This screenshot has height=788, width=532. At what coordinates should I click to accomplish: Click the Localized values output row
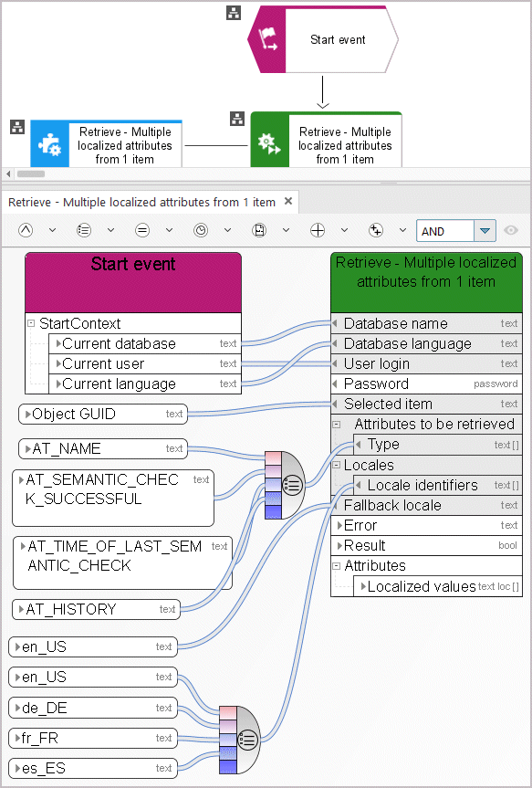click(x=438, y=586)
